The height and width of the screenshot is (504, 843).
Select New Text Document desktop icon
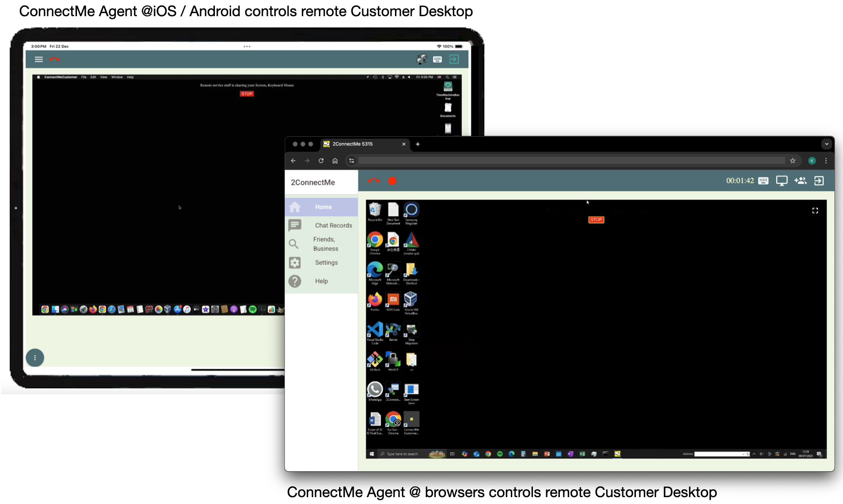tap(393, 213)
